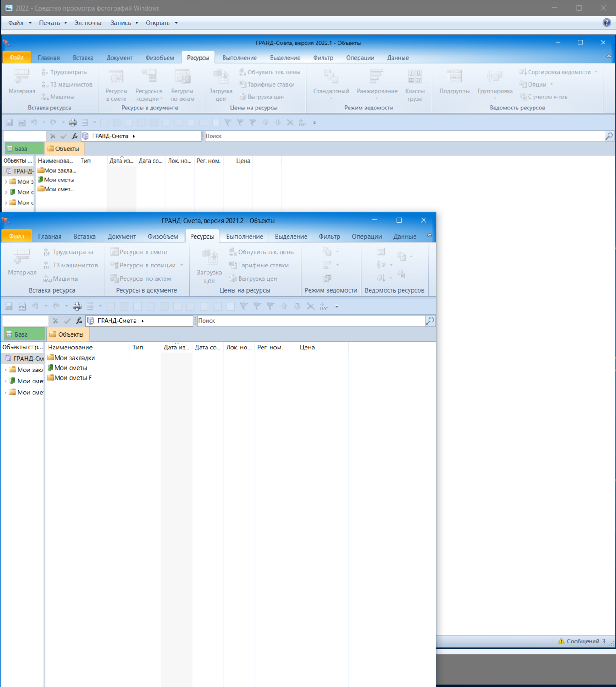
Task: Click Трудозатраты in the 2021.2 ribbon
Action: tap(68, 252)
